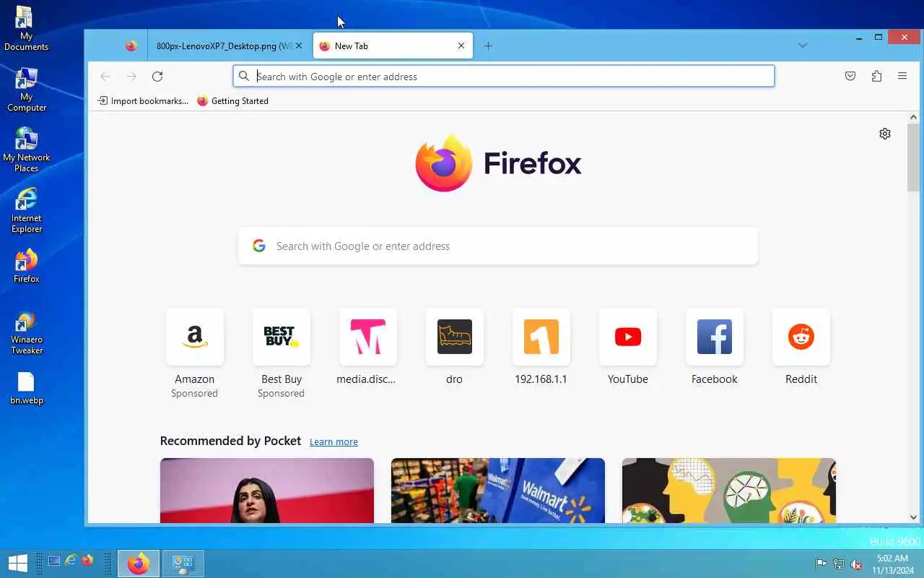Expand the List all tabs chevron
924x578 pixels.
pyautogui.click(x=803, y=46)
